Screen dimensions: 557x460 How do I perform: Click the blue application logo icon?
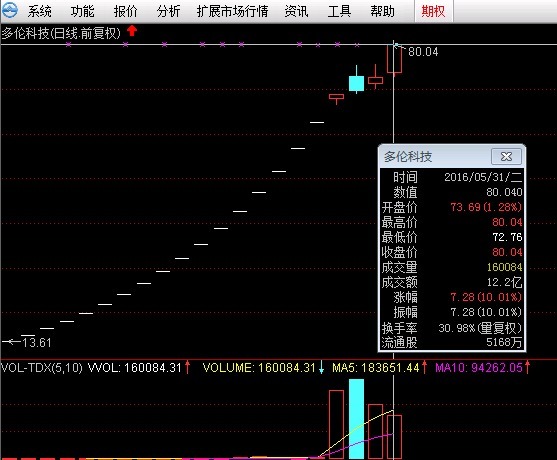click(x=10, y=11)
